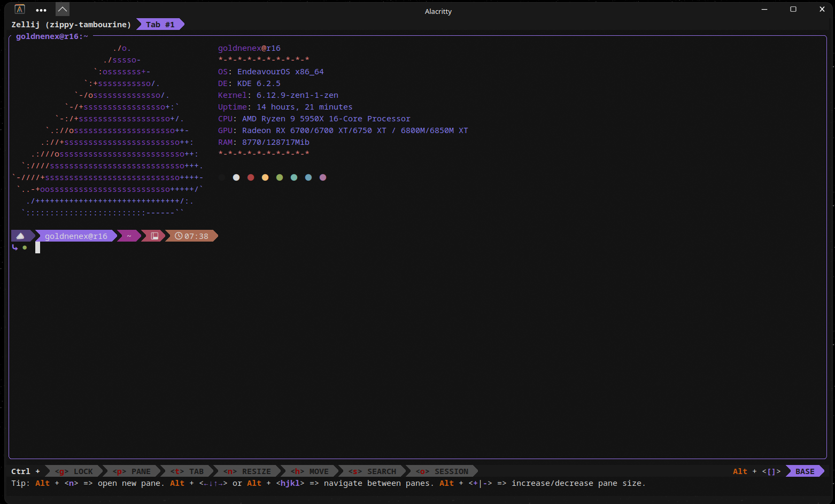Image resolution: width=835 pixels, height=504 pixels.
Task: Click the home directory ~ prompt segment
Action: coord(129,236)
